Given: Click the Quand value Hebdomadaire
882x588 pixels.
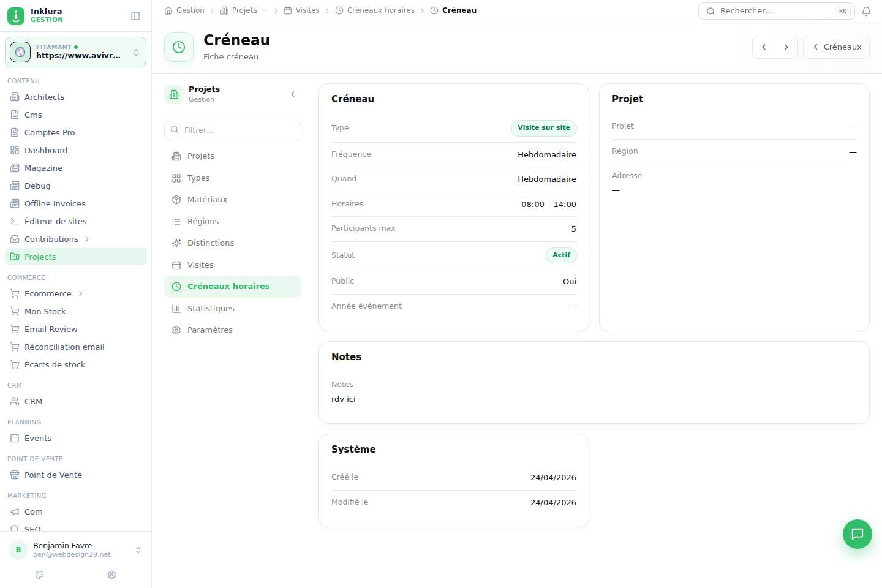Looking at the screenshot, I should tap(547, 179).
